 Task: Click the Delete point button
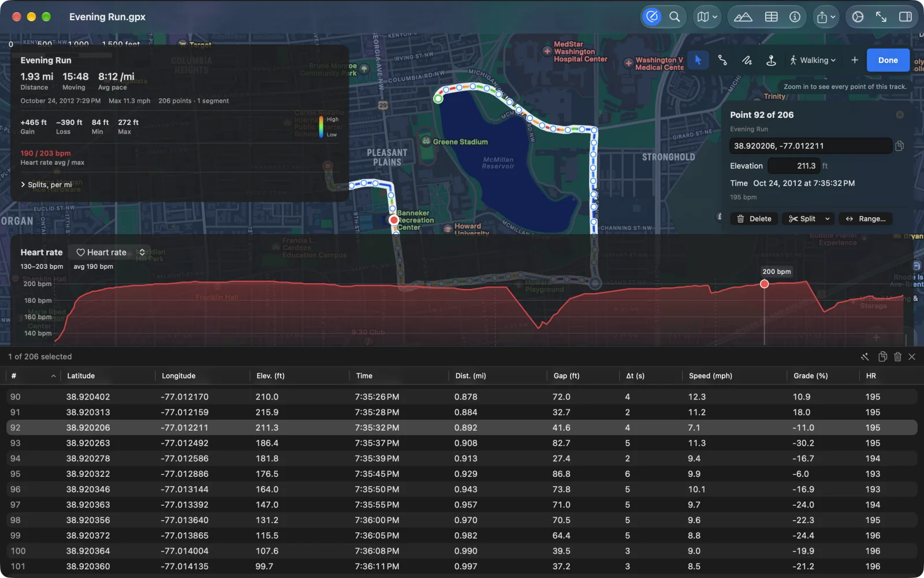click(x=754, y=218)
